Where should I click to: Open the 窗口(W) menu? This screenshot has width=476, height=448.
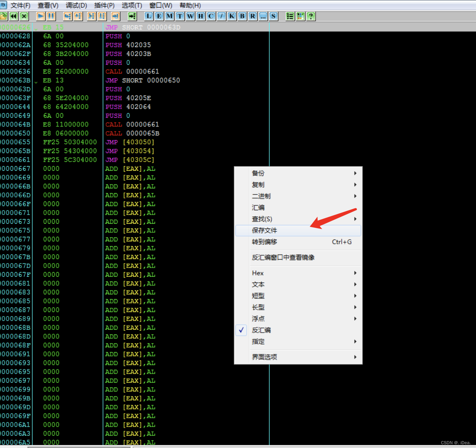click(x=160, y=6)
